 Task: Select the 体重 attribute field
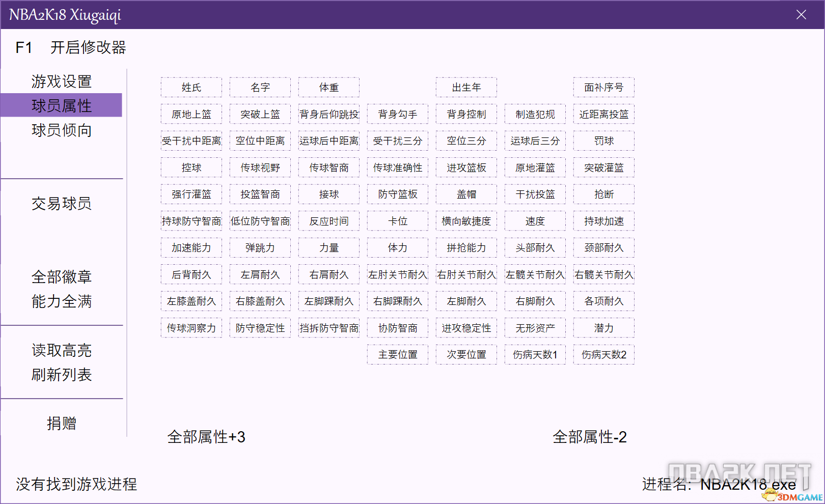click(329, 88)
